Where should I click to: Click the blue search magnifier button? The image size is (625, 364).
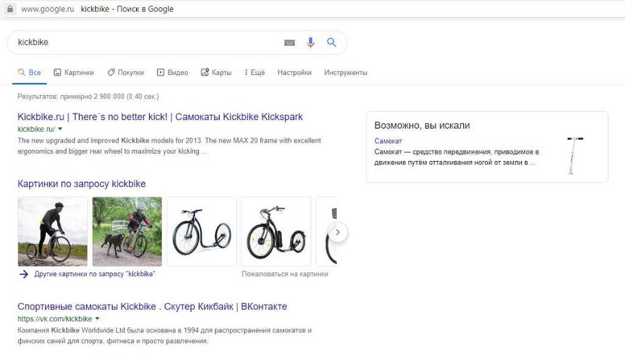click(x=331, y=42)
